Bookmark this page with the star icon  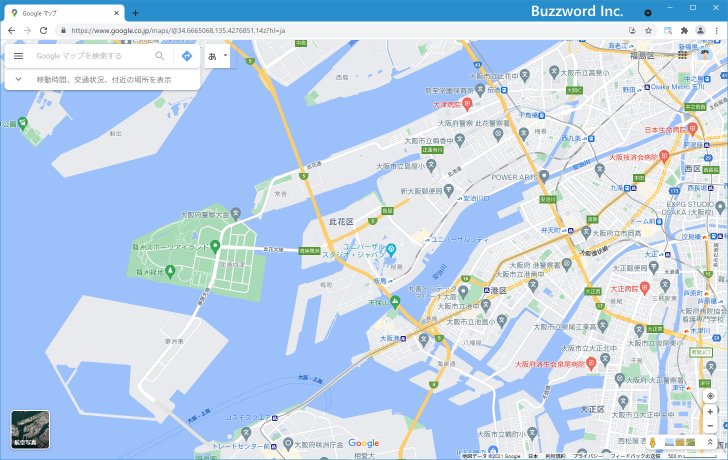[648, 31]
